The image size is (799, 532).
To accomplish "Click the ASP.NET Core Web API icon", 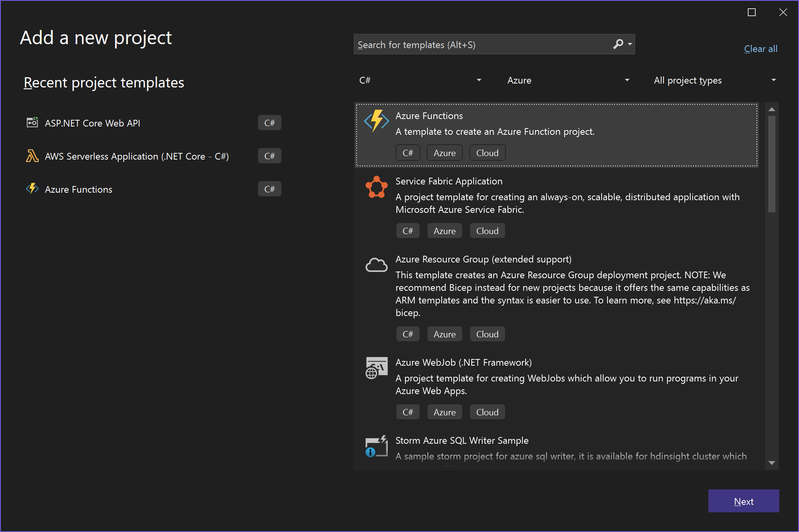I will tap(32, 123).
